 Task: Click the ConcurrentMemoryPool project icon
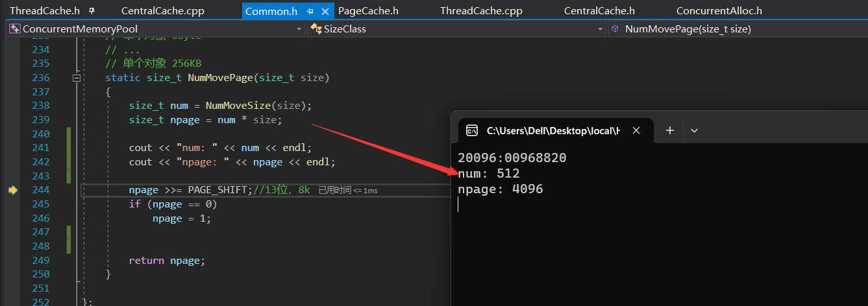pyautogui.click(x=14, y=29)
